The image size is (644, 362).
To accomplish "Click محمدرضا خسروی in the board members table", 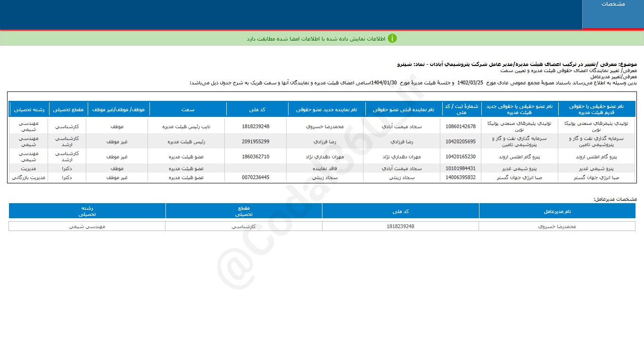I will [325, 126].
